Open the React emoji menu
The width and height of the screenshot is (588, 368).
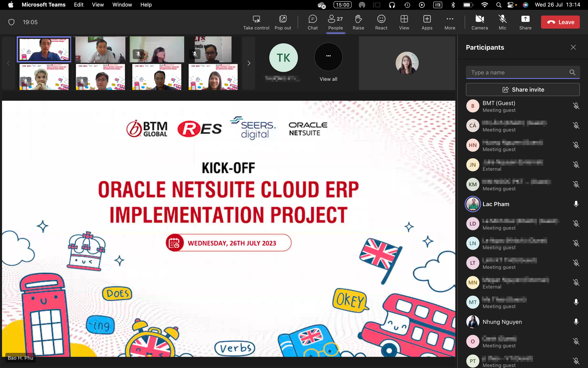click(381, 22)
